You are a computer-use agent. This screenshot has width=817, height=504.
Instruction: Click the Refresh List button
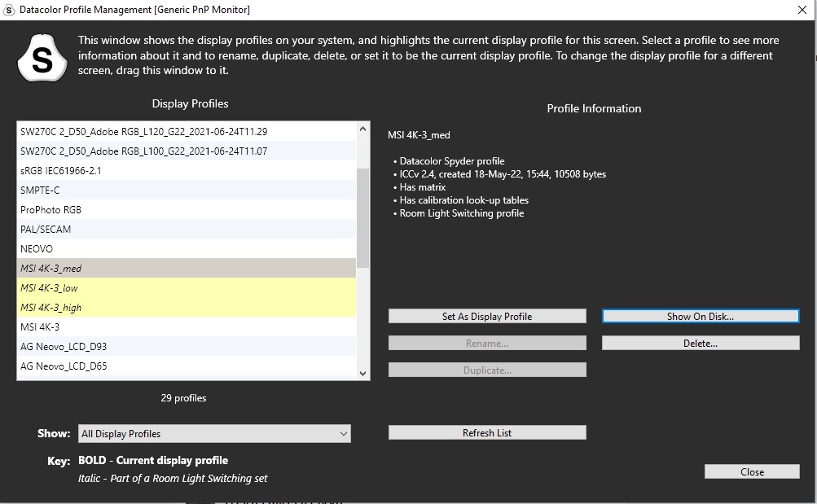point(487,432)
